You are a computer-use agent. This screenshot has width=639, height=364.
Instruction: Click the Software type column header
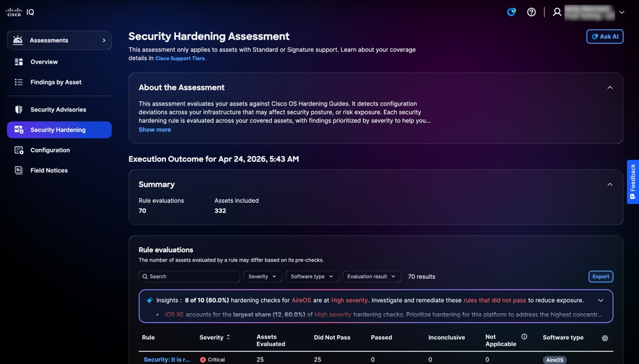tap(563, 338)
